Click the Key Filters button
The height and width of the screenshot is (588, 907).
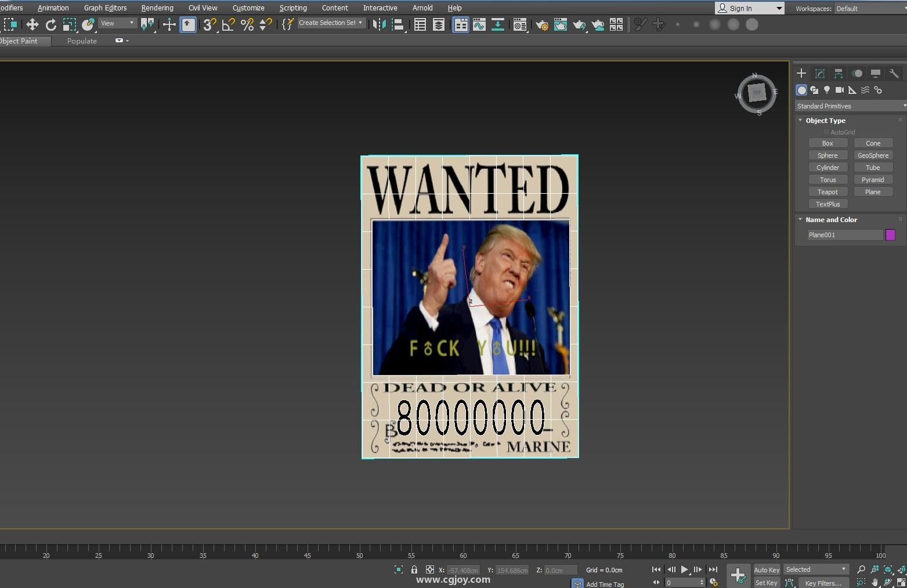(x=823, y=583)
